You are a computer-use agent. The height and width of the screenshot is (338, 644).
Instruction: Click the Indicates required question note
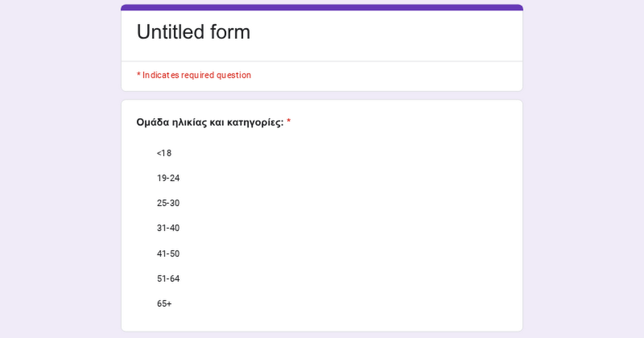tap(196, 75)
